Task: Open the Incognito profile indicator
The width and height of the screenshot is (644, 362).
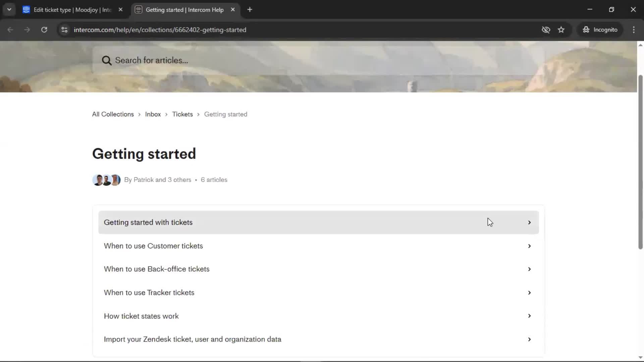Action: [600, 30]
